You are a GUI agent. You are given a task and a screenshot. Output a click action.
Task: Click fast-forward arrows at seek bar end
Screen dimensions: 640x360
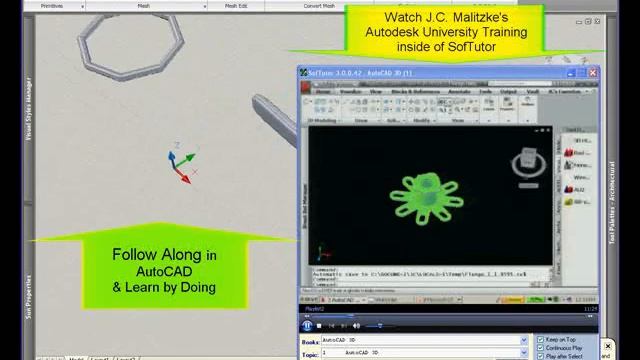[x=590, y=316]
